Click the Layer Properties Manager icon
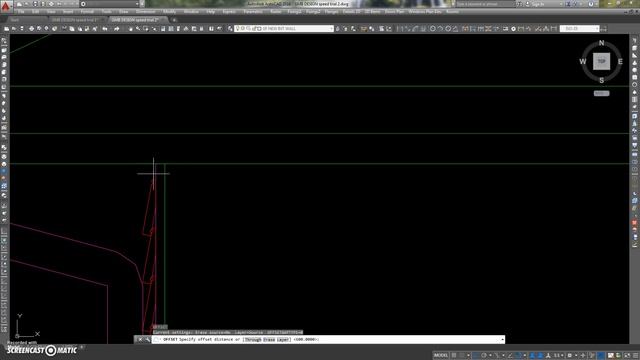The image size is (640, 360). pyautogui.click(x=230, y=29)
